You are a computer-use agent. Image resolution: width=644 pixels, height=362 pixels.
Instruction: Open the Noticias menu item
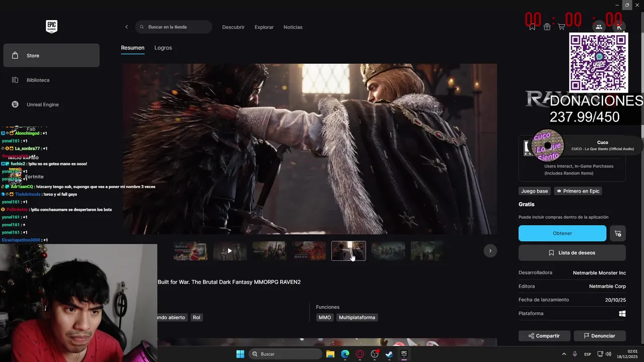click(293, 27)
